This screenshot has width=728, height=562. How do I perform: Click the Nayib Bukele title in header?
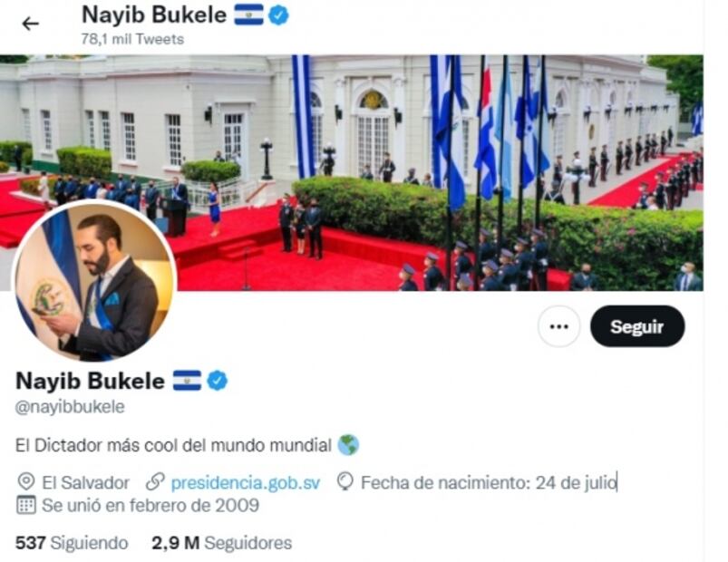(x=154, y=15)
